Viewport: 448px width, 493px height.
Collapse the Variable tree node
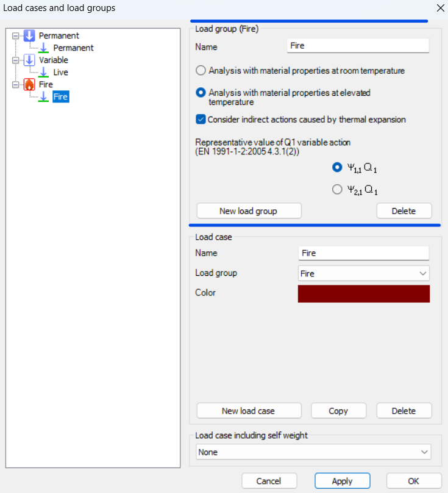pos(15,60)
